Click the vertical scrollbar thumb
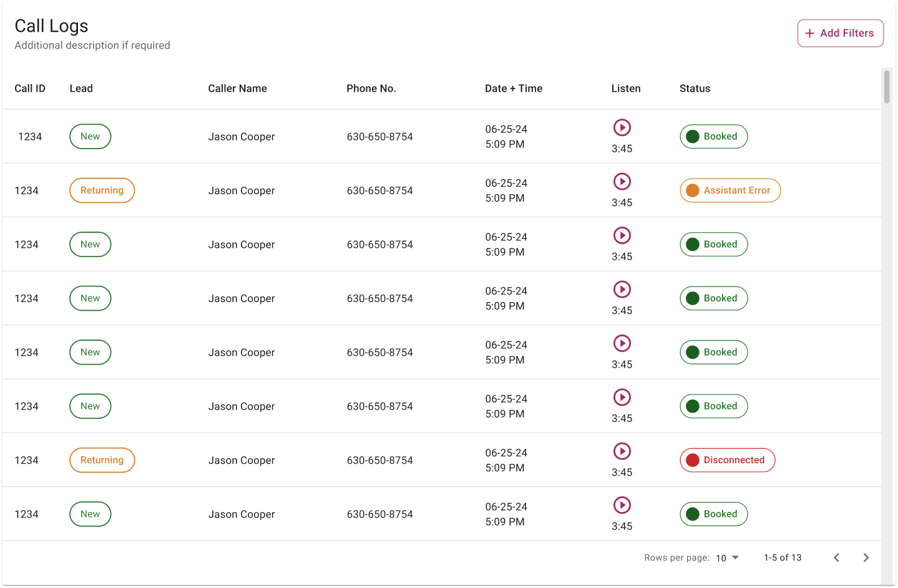Viewport: 898px width, 588px height. pyautogui.click(x=886, y=87)
